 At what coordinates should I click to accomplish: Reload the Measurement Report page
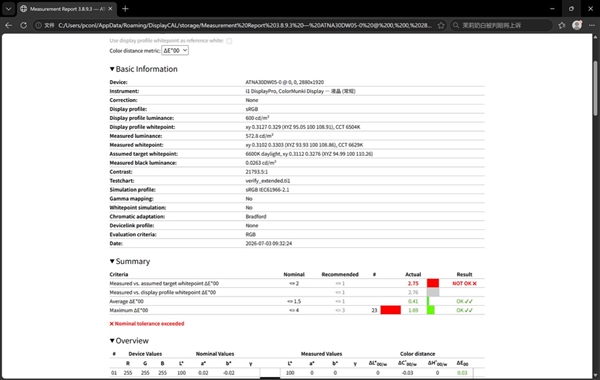pos(24,25)
